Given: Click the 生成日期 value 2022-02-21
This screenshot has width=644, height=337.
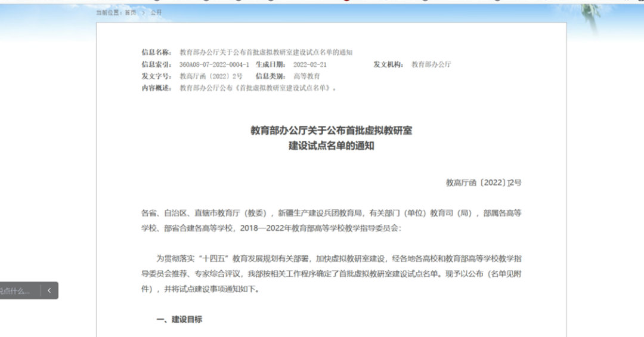Looking at the screenshot, I should coord(311,64).
